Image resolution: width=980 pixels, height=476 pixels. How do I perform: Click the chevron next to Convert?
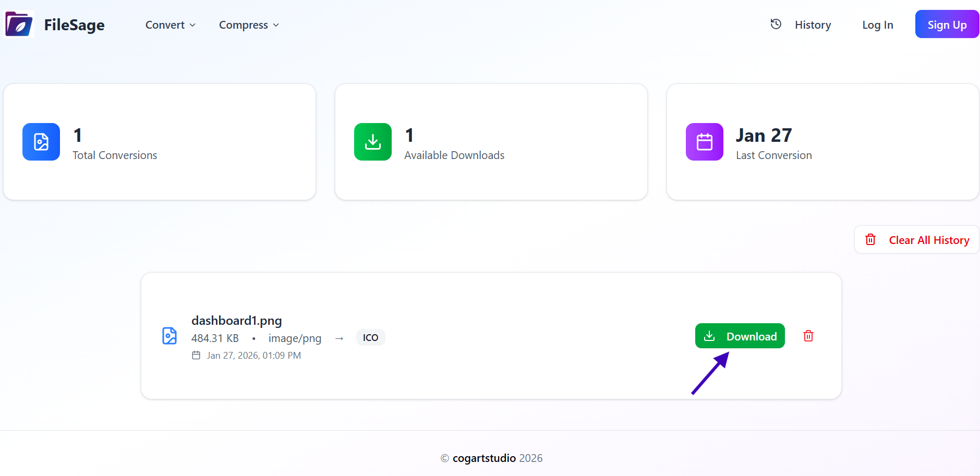pyautogui.click(x=192, y=25)
